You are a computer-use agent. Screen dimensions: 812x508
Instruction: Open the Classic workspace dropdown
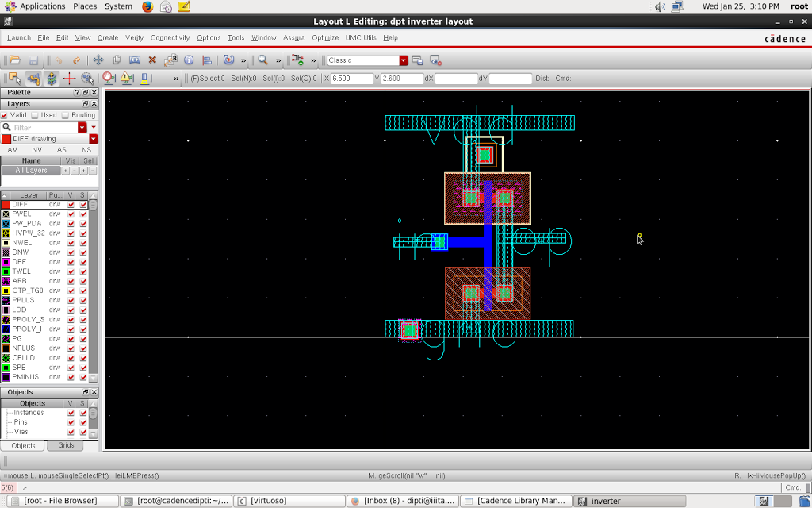[x=403, y=60]
